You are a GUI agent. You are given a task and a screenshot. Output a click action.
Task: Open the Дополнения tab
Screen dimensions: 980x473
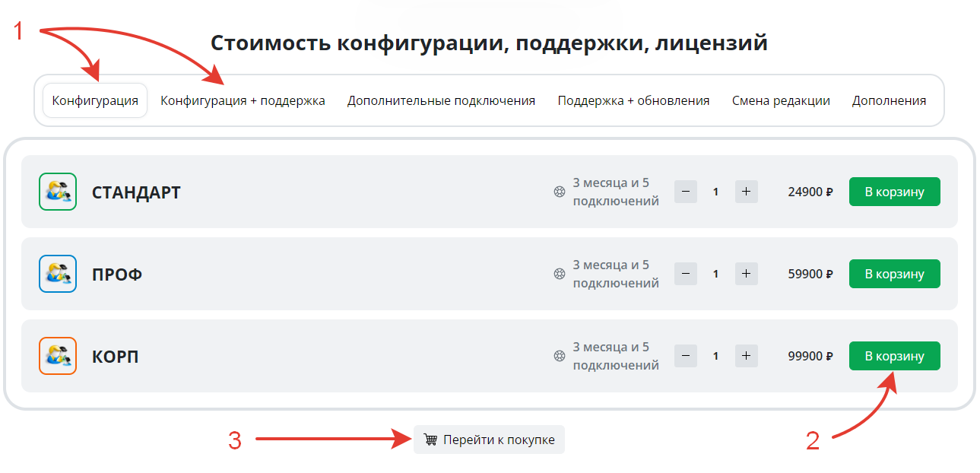[x=890, y=100]
